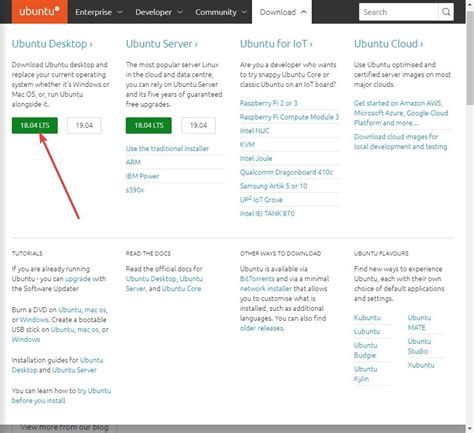The height and width of the screenshot is (433, 474).
Task: Collapse the Download menu tab
Action: pyautogui.click(x=282, y=12)
